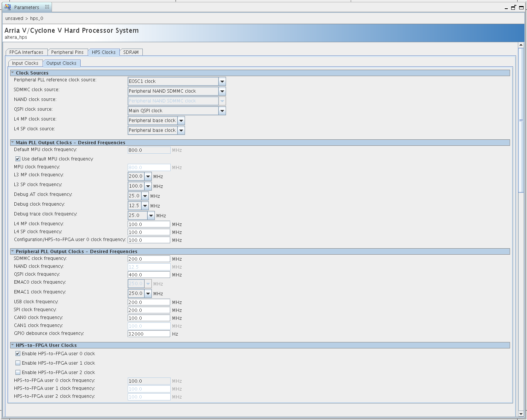Open L4 SP clock source dropdown

[181, 130]
